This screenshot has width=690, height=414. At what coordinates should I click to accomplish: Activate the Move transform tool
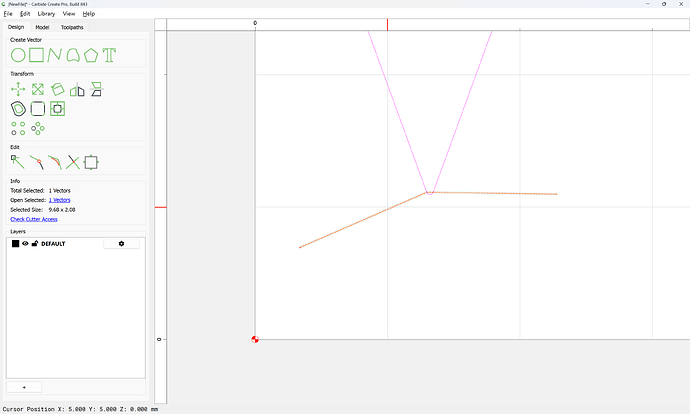point(18,89)
